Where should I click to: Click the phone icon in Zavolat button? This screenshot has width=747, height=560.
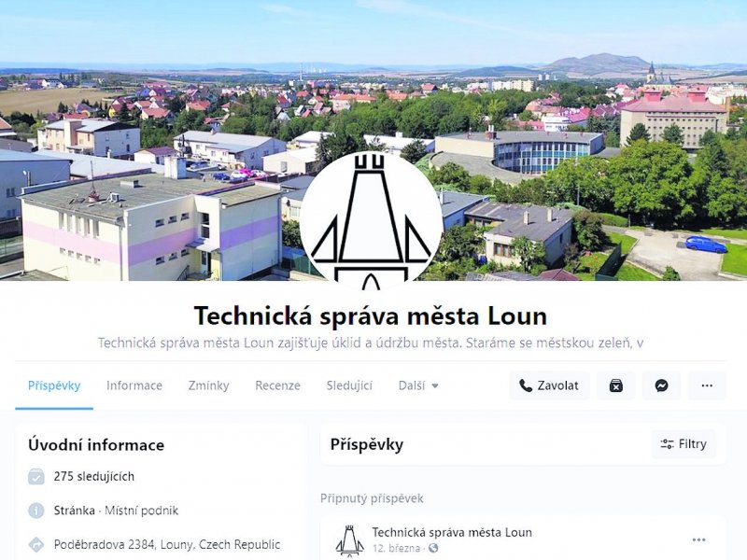[x=526, y=385]
